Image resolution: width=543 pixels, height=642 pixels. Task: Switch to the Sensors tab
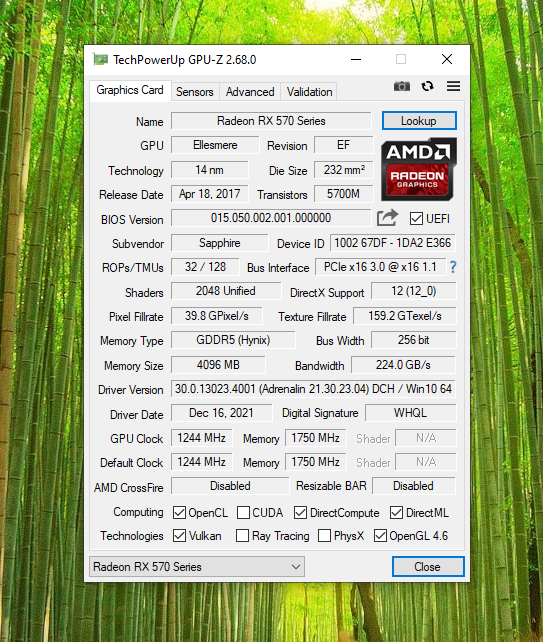click(x=195, y=92)
